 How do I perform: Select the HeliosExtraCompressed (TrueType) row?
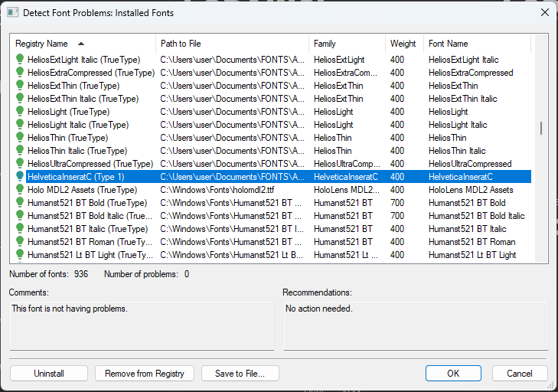[x=270, y=73]
